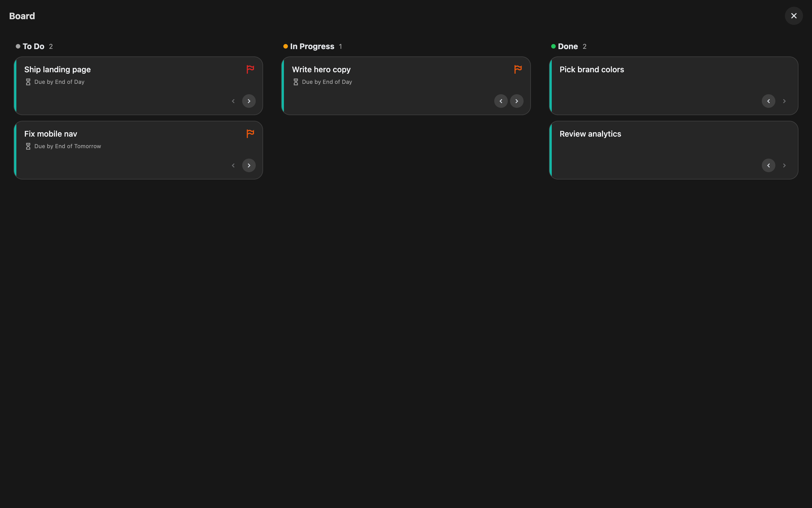Viewport: 812px width, 508px height.
Task: Move Ship landing page to the next column
Action: coord(249,101)
